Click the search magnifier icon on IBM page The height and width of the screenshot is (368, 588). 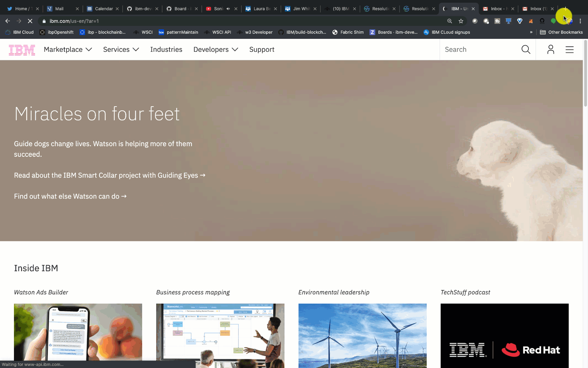[526, 50]
